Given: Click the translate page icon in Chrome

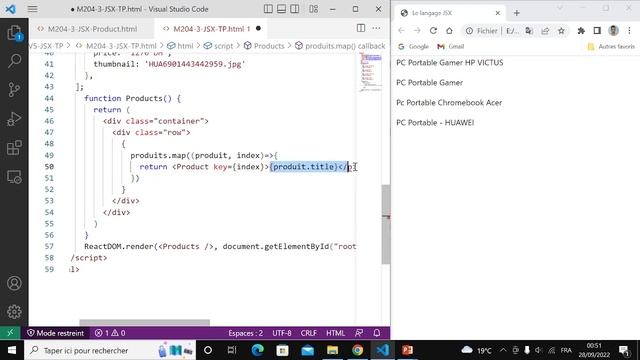Looking at the screenshot, I should 529,31.
